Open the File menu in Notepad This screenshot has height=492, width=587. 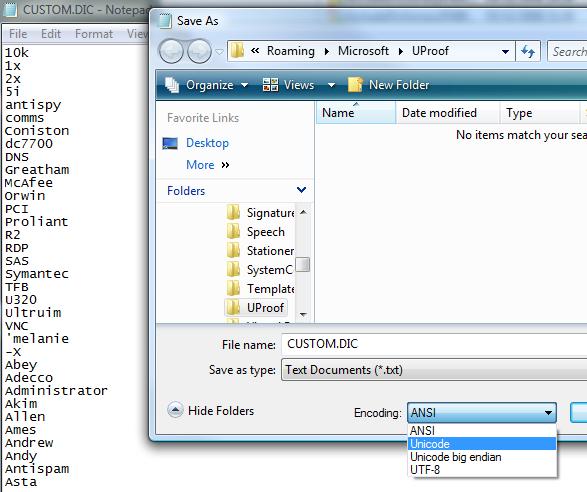tap(18, 34)
